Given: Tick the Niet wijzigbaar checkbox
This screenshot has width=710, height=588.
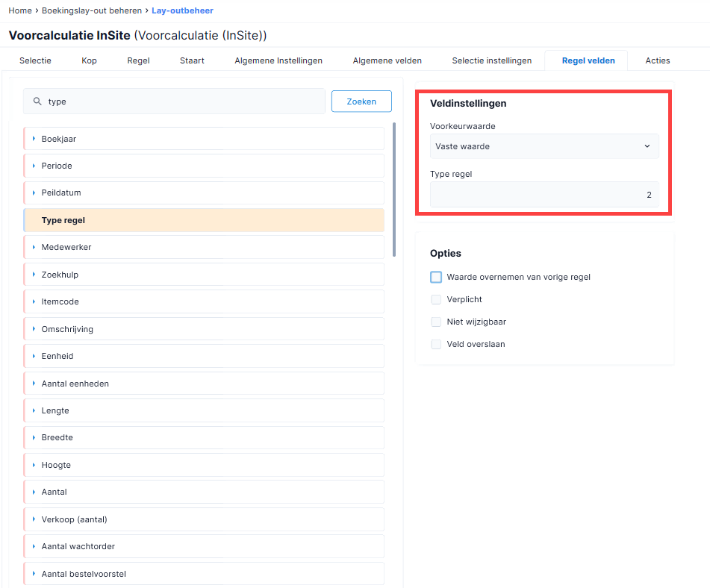Looking at the screenshot, I should coord(436,322).
